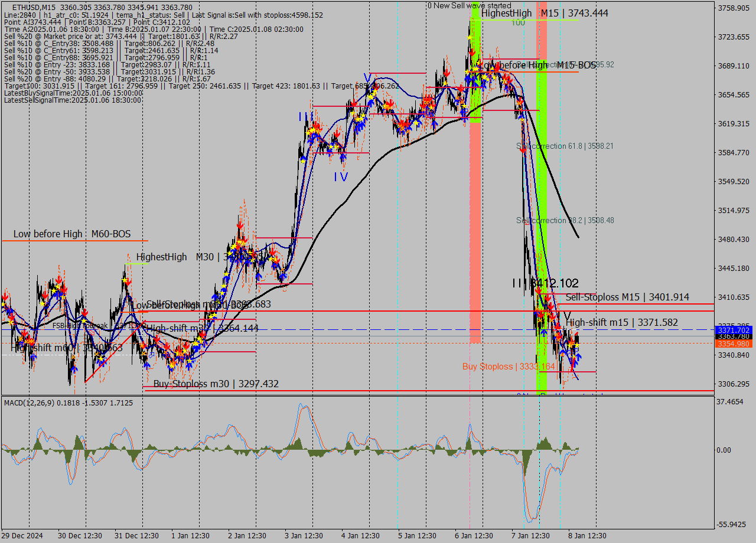Click the 3689.110 price axis value
The width and height of the screenshot is (756, 543).
click(733, 66)
